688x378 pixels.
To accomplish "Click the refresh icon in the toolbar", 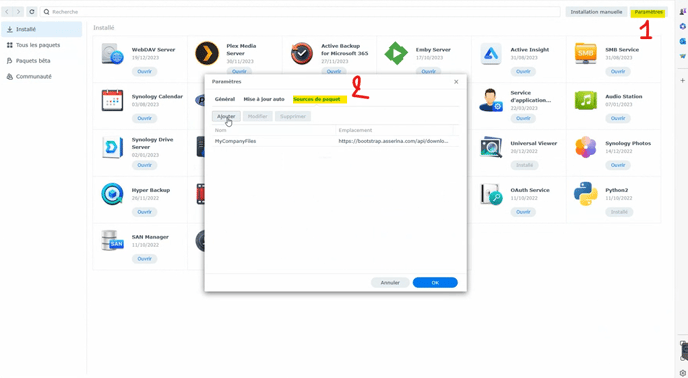I will point(32,12).
